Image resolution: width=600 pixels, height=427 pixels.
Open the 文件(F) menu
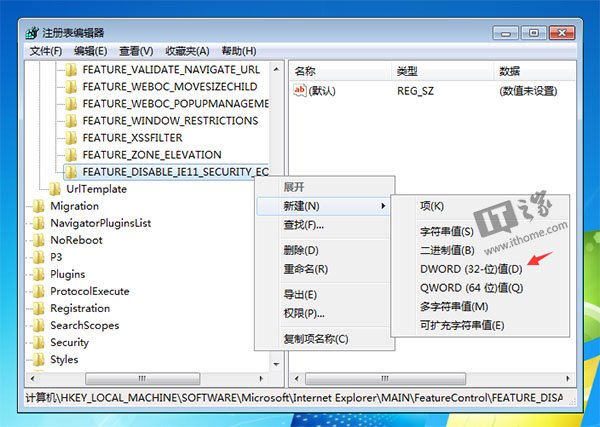click(46, 51)
